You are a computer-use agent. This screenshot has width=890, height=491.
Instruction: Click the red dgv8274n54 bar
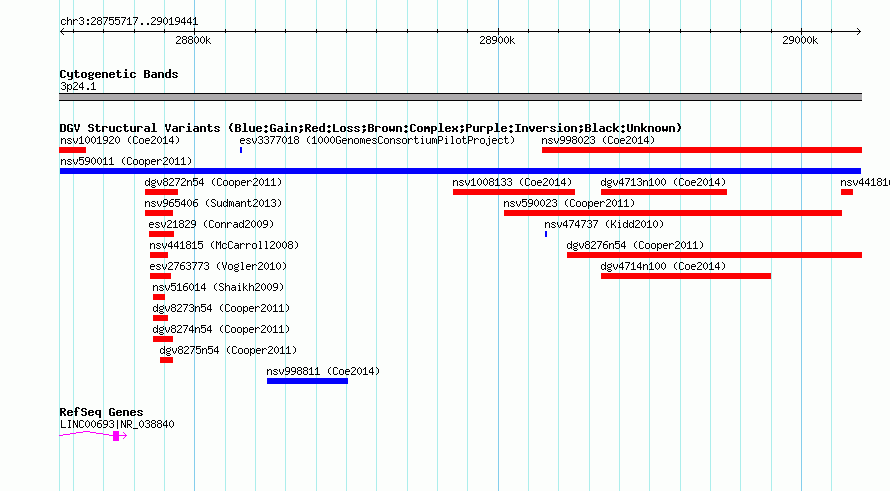pyautogui.click(x=163, y=339)
